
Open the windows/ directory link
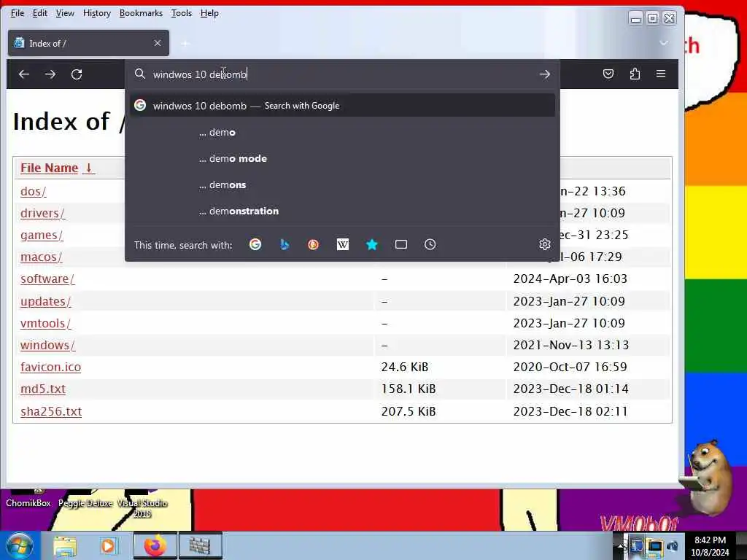pyautogui.click(x=47, y=345)
